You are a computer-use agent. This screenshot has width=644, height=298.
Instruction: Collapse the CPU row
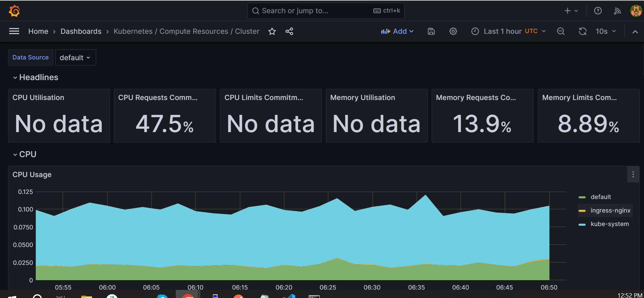pyautogui.click(x=25, y=154)
